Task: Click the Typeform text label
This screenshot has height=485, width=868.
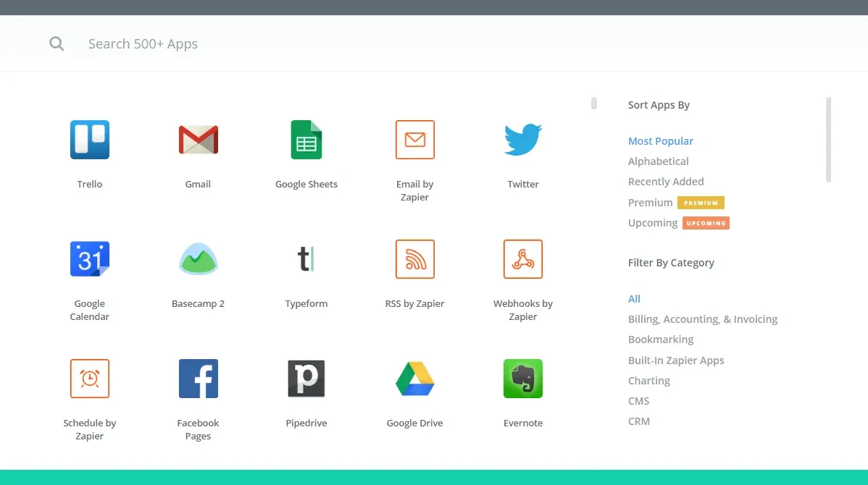Action: click(306, 303)
